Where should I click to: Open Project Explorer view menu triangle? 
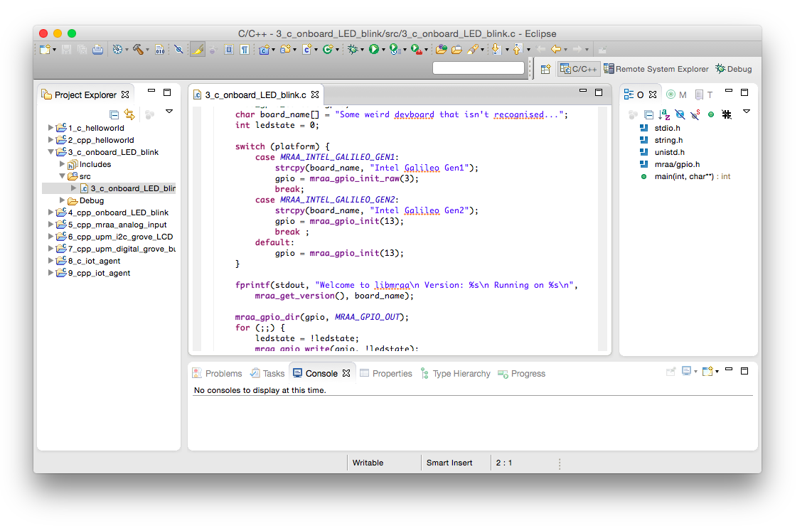tap(169, 112)
